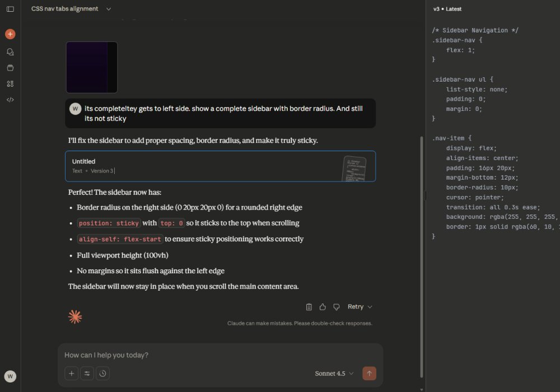Expand the Retry options dropdown
The height and width of the screenshot is (392, 560).
[x=360, y=307]
